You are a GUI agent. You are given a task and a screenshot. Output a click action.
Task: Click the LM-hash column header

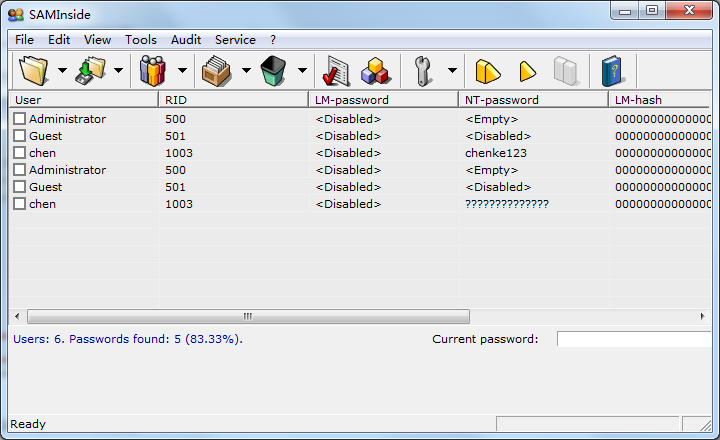659,100
